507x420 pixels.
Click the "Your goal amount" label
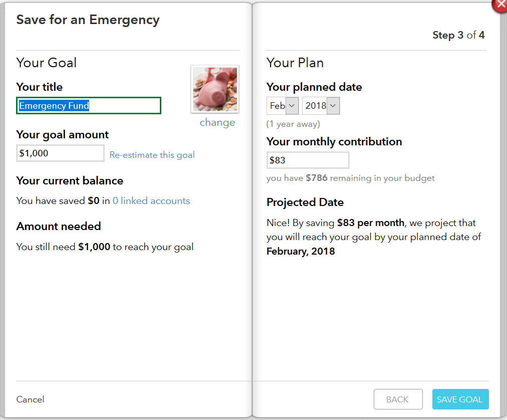63,135
